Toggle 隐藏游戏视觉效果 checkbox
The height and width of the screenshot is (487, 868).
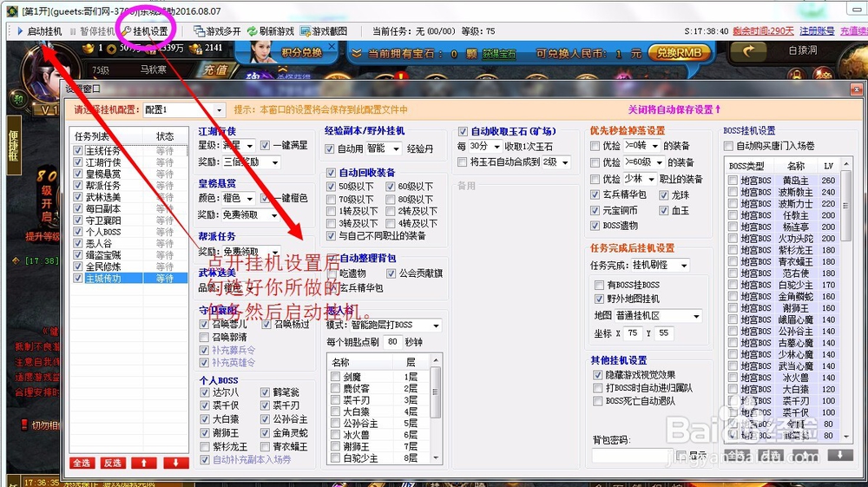tap(597, 375)
